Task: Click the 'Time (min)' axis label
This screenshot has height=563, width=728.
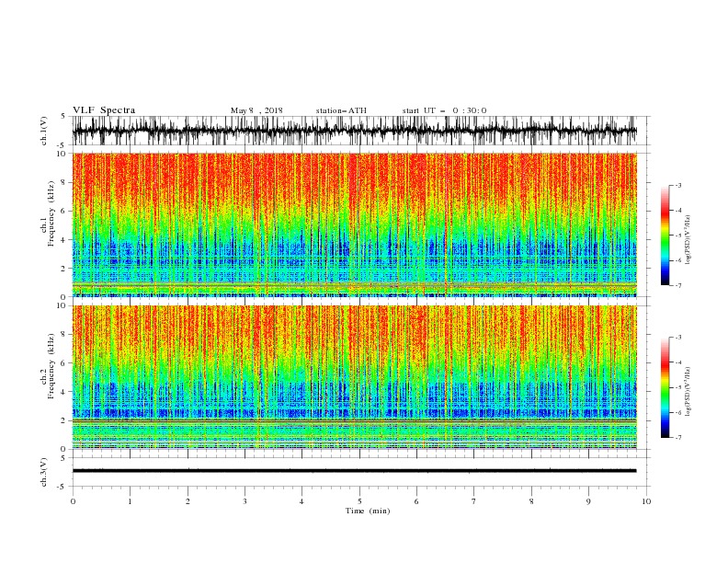Action: [368, 511]
